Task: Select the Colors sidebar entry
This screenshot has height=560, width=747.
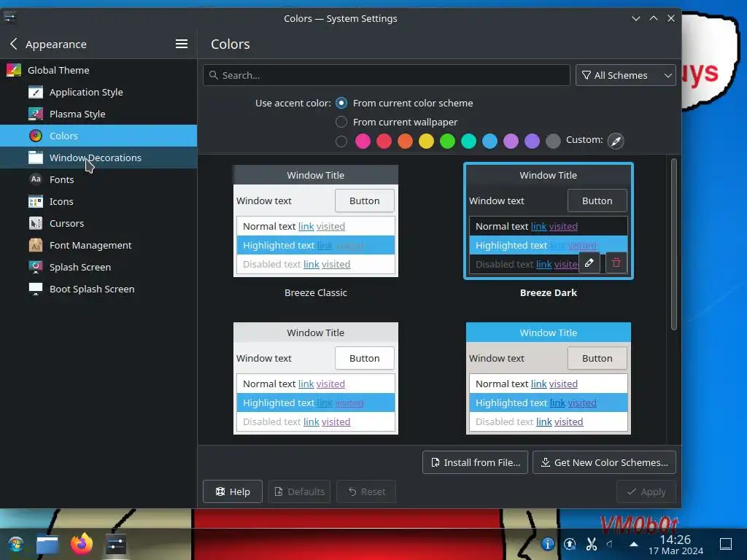Action: 98,136
